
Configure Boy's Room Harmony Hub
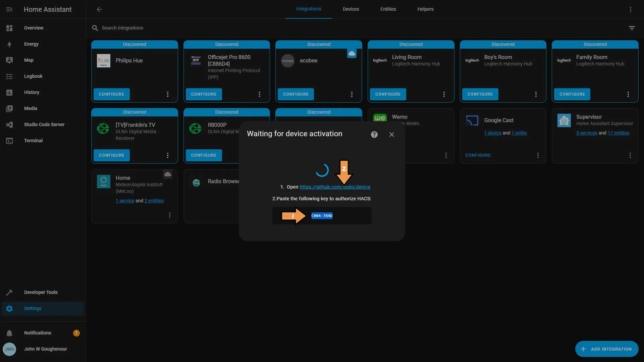tap(480, 94)
